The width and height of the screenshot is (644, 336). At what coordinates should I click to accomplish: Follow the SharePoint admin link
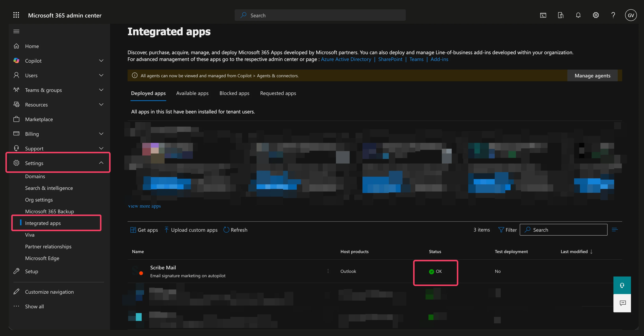coord(390,59)
